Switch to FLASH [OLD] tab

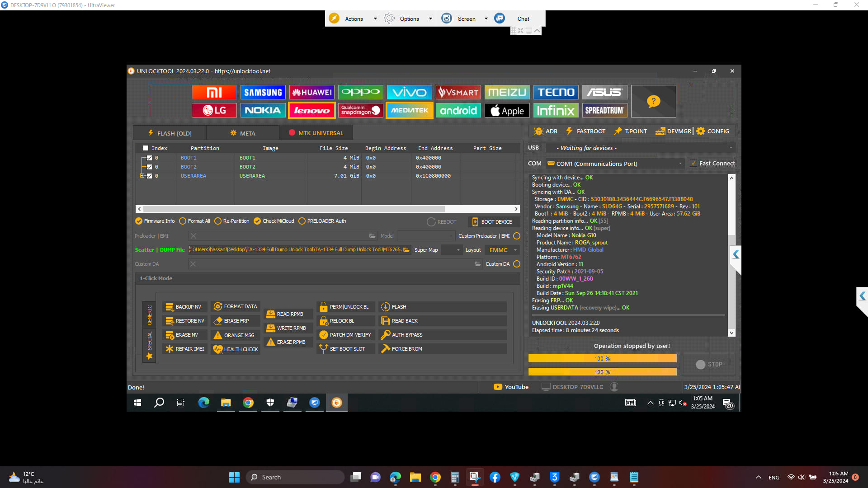[170, 133]
